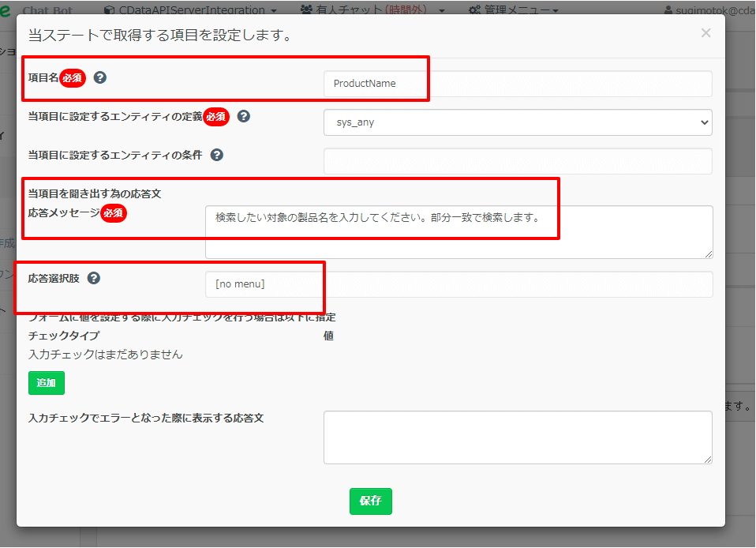The image size is (756, 548).
Task: Open CDataAPIServerIntegration menu in background
Action: [x=191, y=9]
